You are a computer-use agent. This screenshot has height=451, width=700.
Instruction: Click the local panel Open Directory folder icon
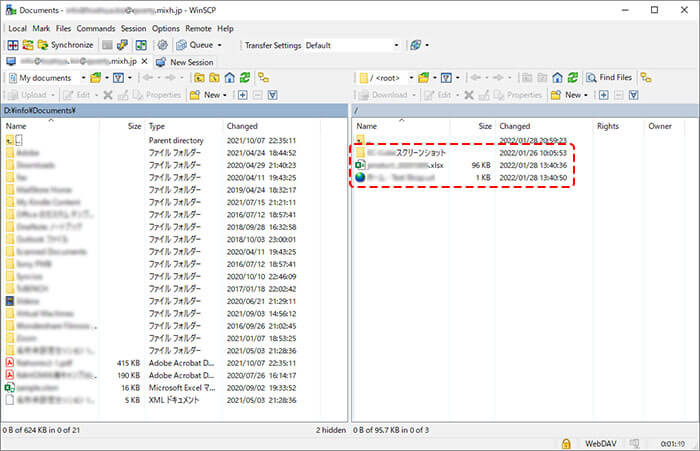(96, 78)
